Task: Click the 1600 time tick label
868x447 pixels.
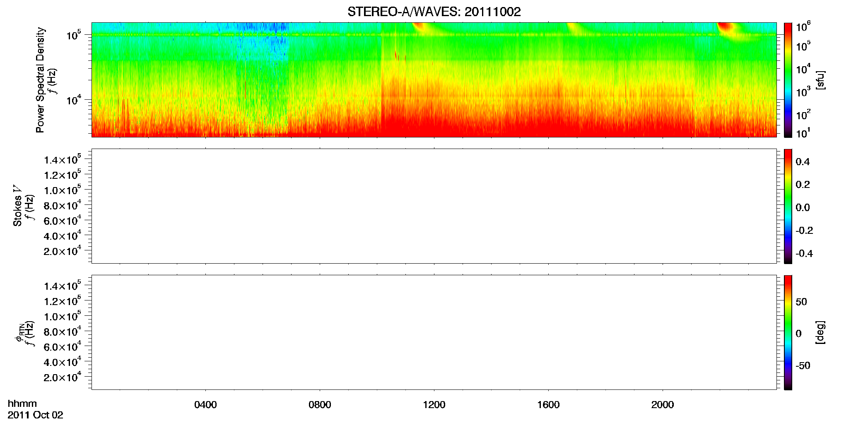Action: point(548,405)
